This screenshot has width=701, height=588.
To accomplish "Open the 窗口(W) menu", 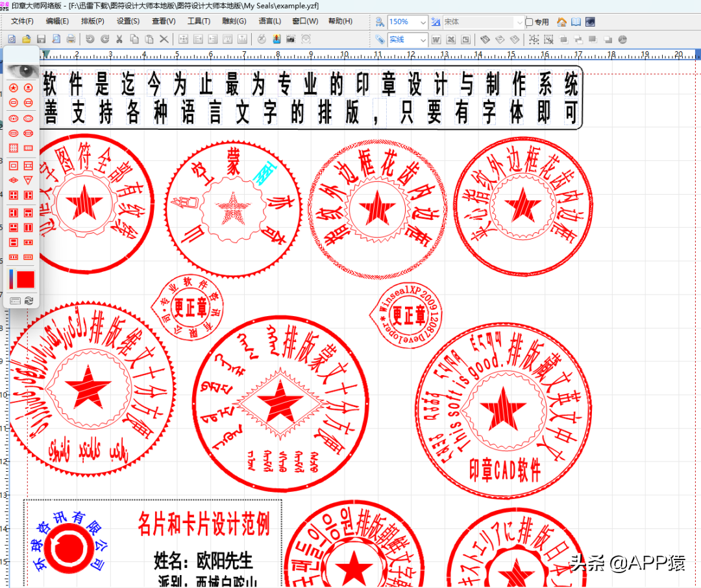I will (x=305, y=21).
